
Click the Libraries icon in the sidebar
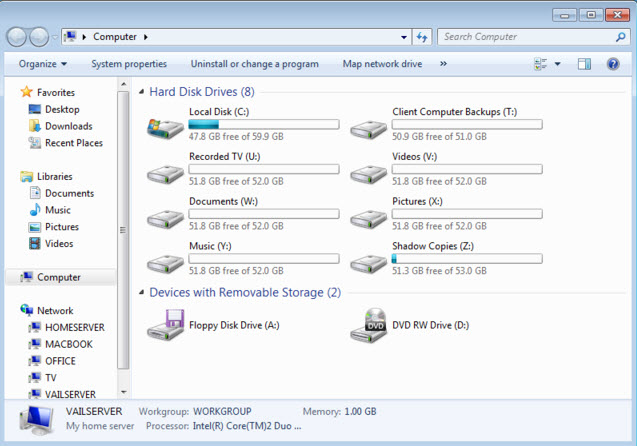[26, 176]
